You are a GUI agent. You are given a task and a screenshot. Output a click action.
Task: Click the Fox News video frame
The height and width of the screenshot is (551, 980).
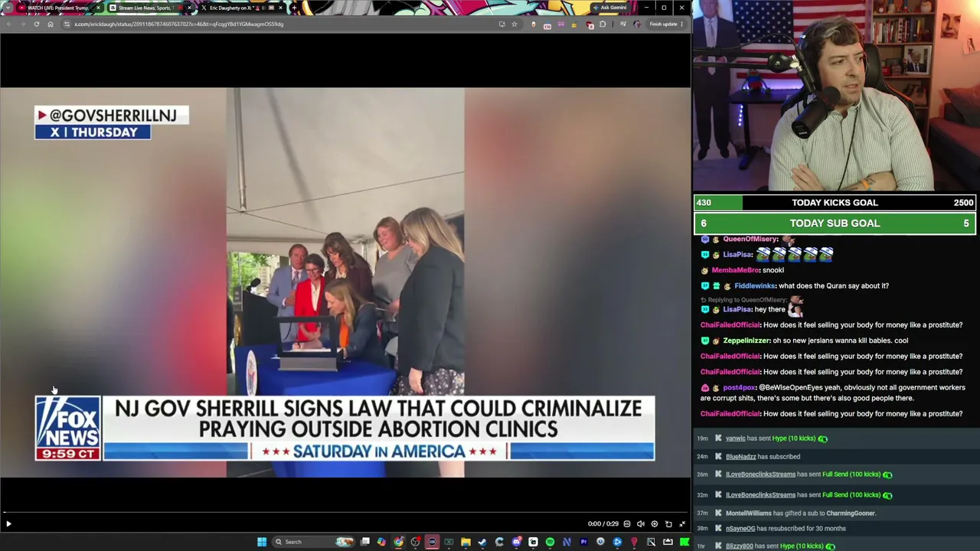(345, 282)
